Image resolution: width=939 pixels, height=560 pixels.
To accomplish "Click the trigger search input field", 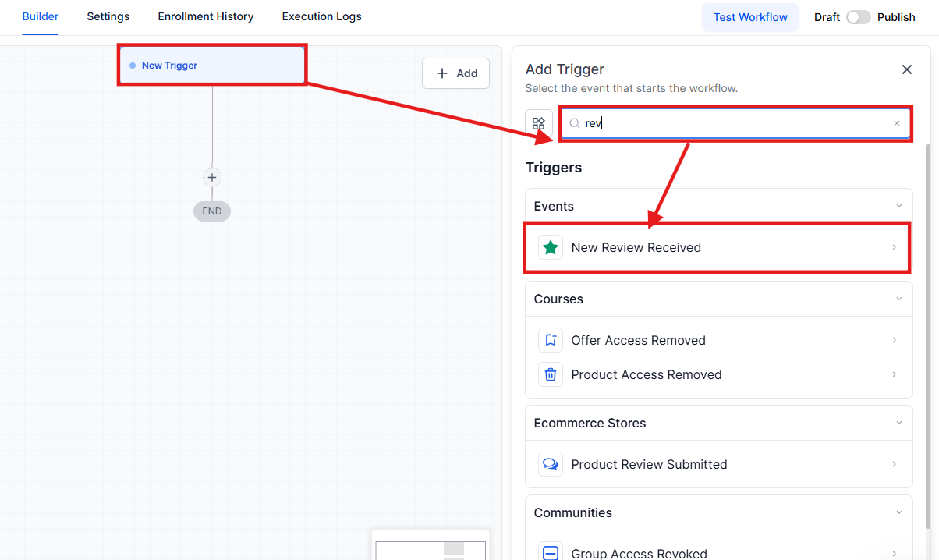I will pos(733,123).
